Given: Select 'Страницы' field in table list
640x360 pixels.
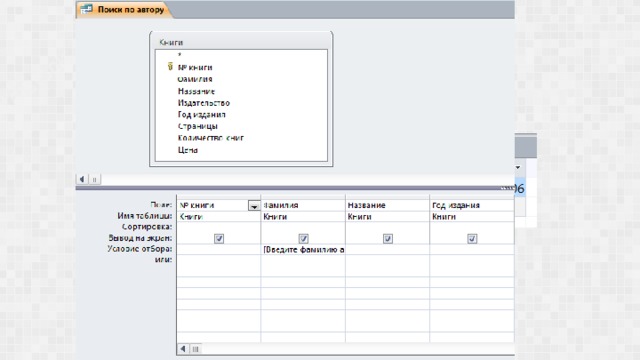Looking at the screenshot, I should pos(198,127).
